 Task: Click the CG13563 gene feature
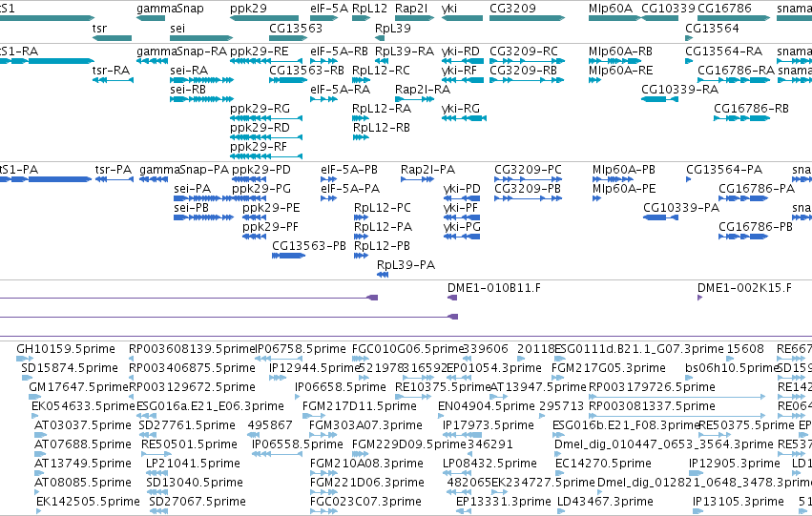click(286, 38)
